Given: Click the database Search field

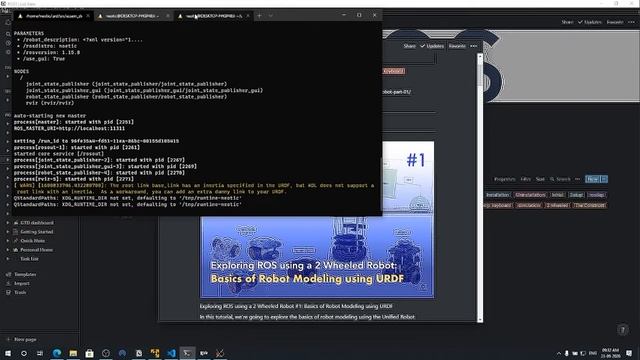Looking at the screenshot, I should [x=560, y=179].
